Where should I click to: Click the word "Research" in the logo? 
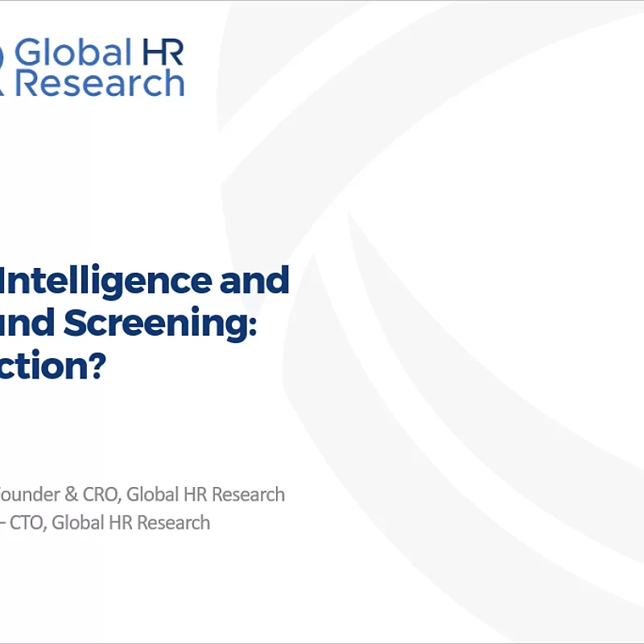(x=100, y=83)
